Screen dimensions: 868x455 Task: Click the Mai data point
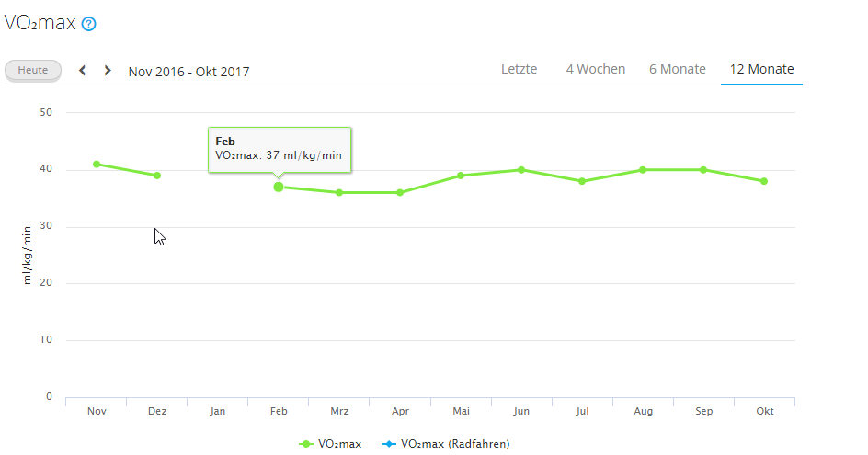point(461,176)
